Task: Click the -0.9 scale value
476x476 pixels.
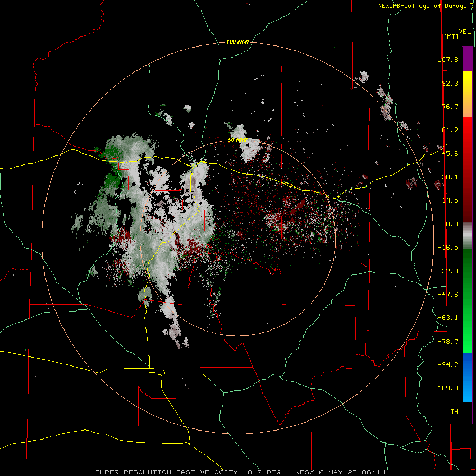Action: 450,224
